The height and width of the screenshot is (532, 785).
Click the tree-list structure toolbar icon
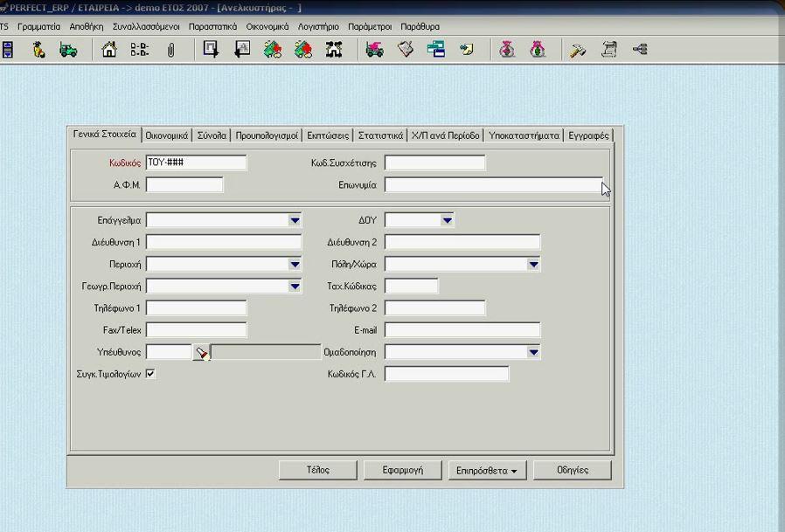[x=140, y=50]
